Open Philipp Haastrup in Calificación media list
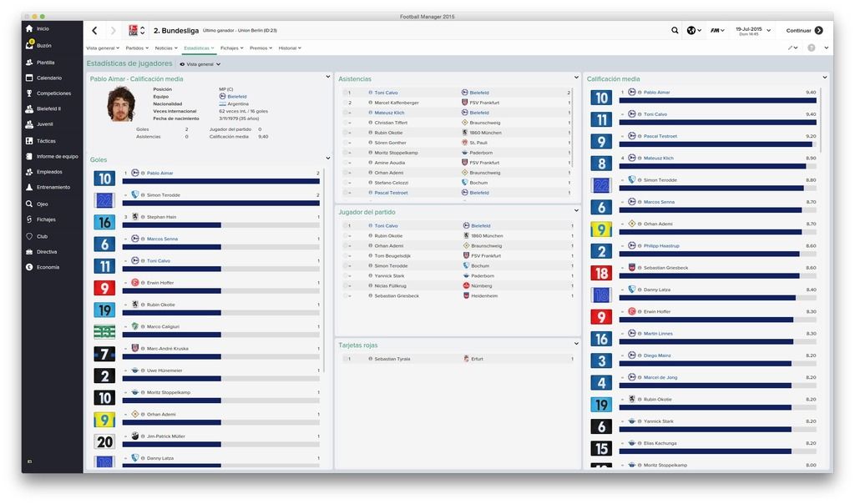This screenshot has height=504, width=855. [x=661, y=245]
